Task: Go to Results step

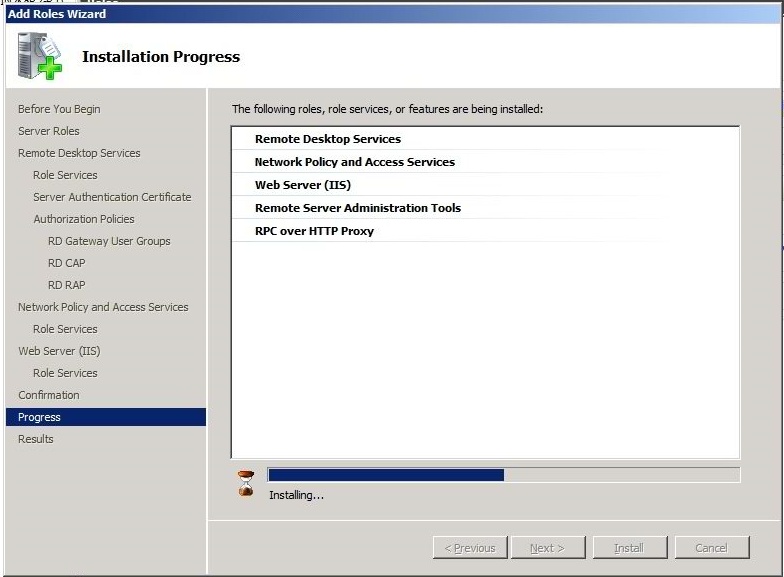Action: [x=36, y=439]
